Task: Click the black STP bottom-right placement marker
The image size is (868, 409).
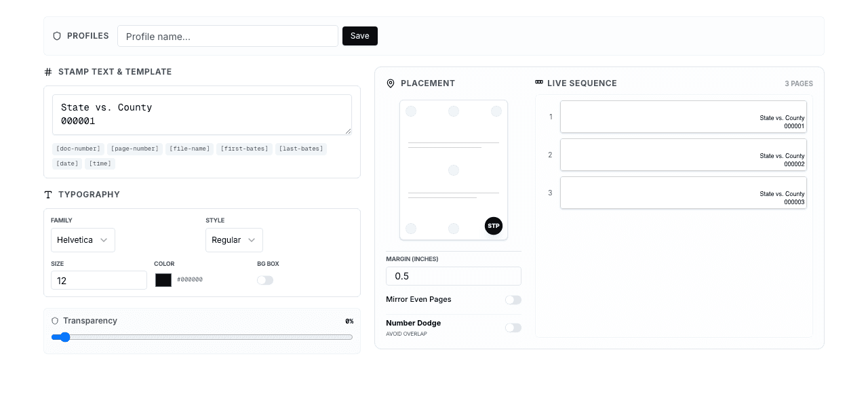Action: (x=494, y=226)
